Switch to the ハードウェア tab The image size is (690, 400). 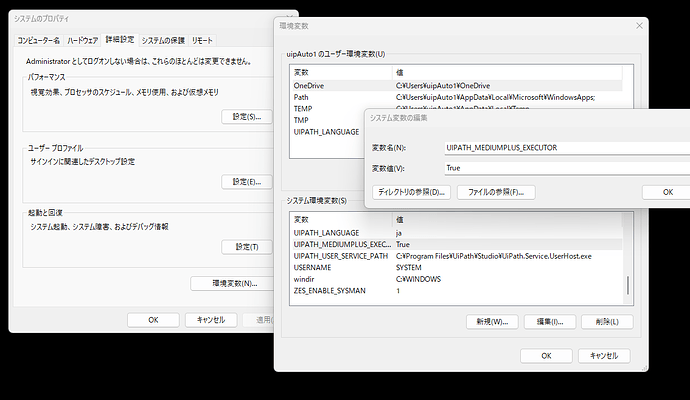tap(82, 40)
